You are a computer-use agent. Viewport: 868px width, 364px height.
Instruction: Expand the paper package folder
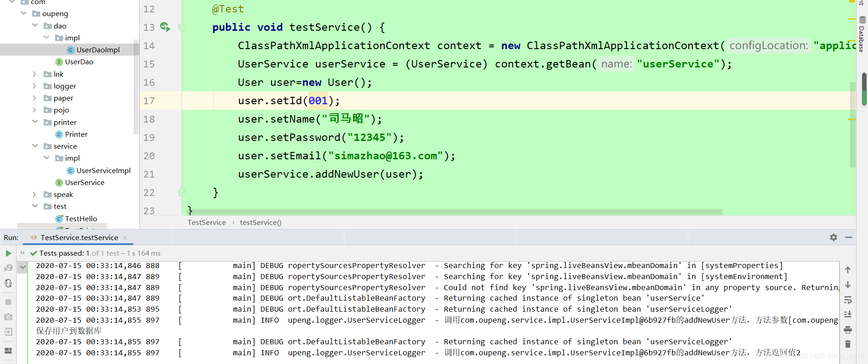[x=34, y=98]
